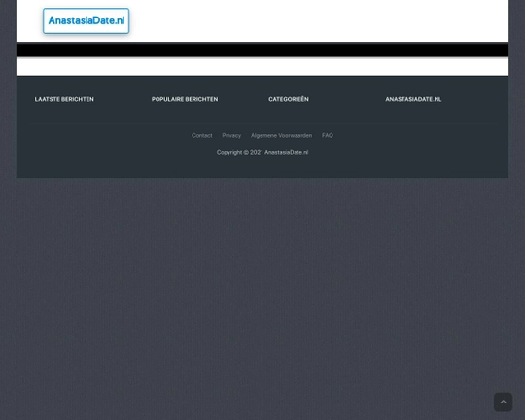Click the Populaire Berichten heading
525x420 pixels.
click(x=185, y=99)
